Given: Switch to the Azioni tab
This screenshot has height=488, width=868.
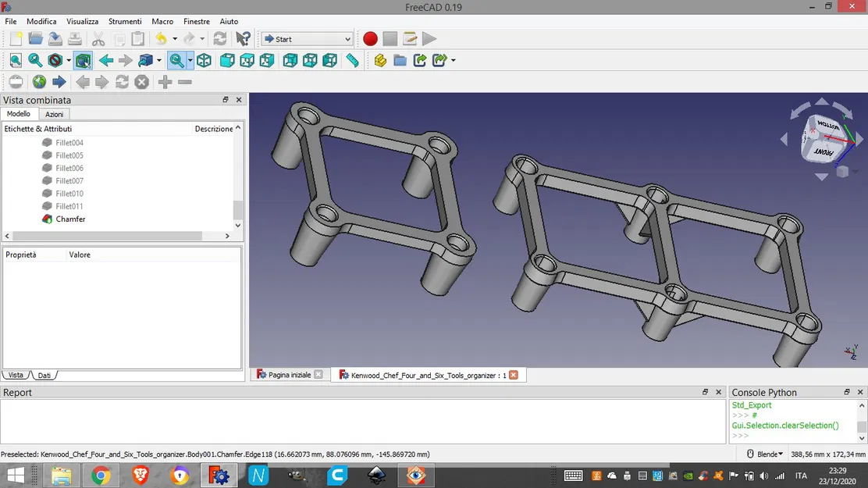Looking at the screenshot, I should point(54,114).
